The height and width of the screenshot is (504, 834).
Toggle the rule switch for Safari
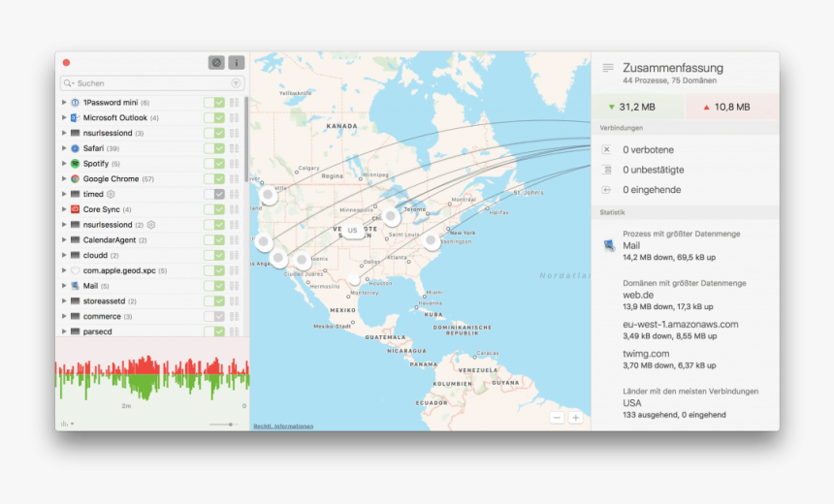pos(214,148)
